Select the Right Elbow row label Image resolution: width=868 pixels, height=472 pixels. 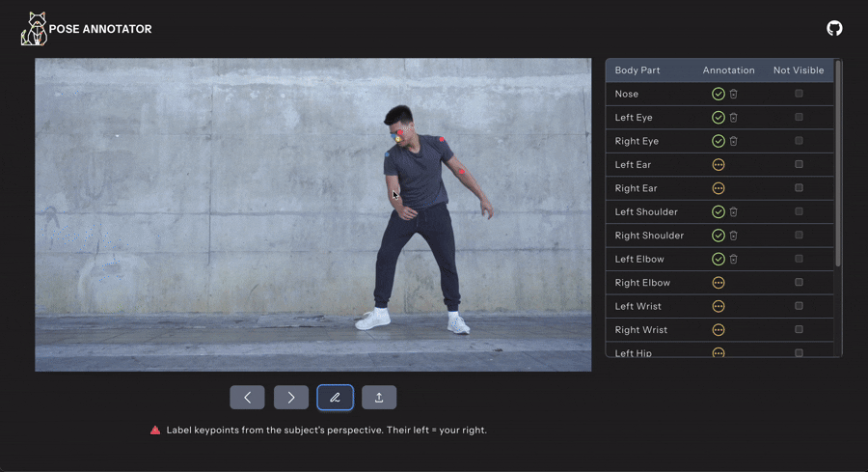642,283
